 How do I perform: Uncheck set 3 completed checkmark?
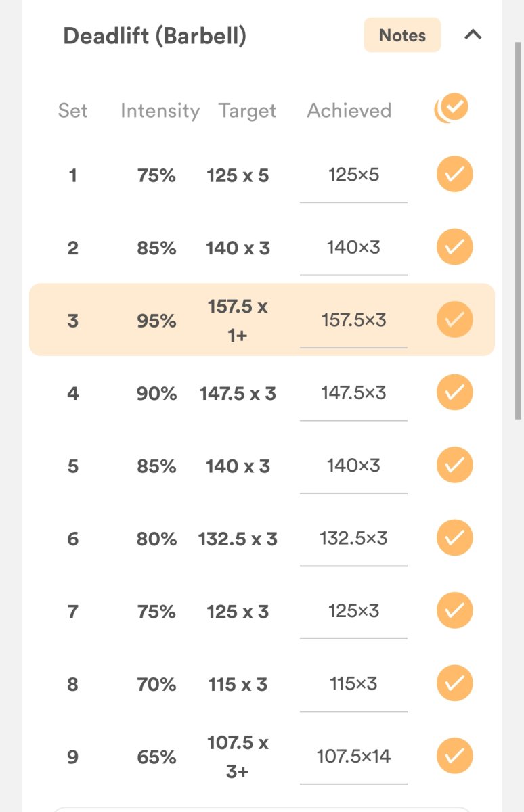click(454, 320)
